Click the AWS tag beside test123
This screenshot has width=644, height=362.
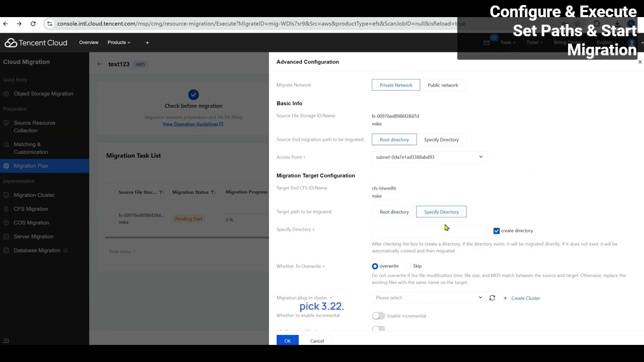click(x=140, y=64)
